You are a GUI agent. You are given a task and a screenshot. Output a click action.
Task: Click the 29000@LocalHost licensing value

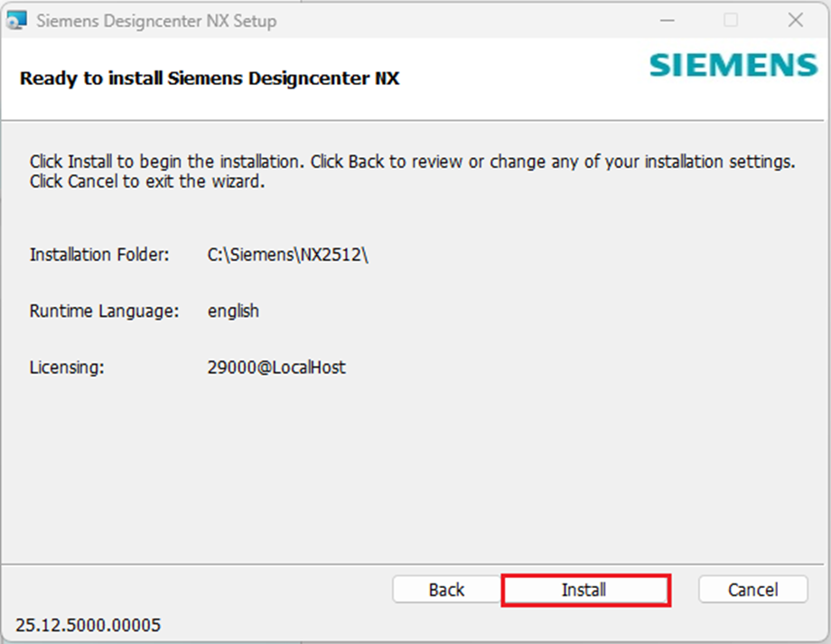pyautogui.click(x=276, y=368)
